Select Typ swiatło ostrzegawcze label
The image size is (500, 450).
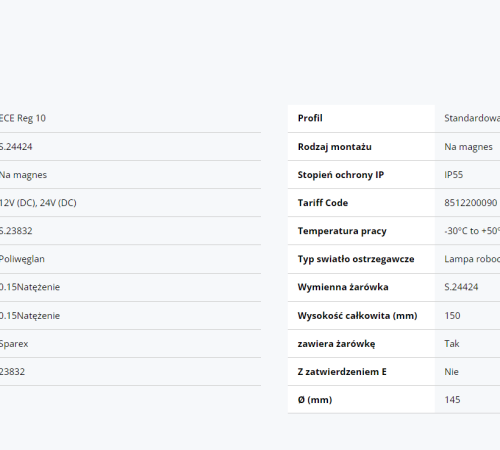pyautogui.click(x=356, y=259)
